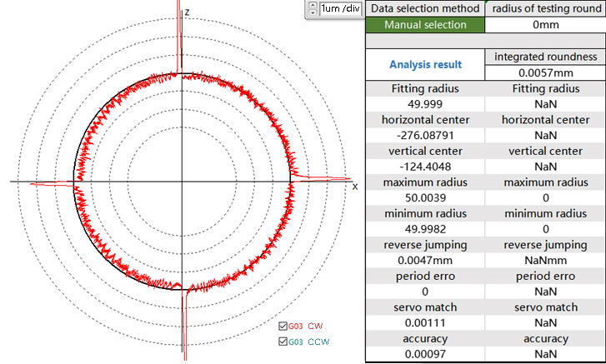The width and height of the screenshot is (606, 364).
Task: Click the servo match value 0.00111
Action: [425, 322]
